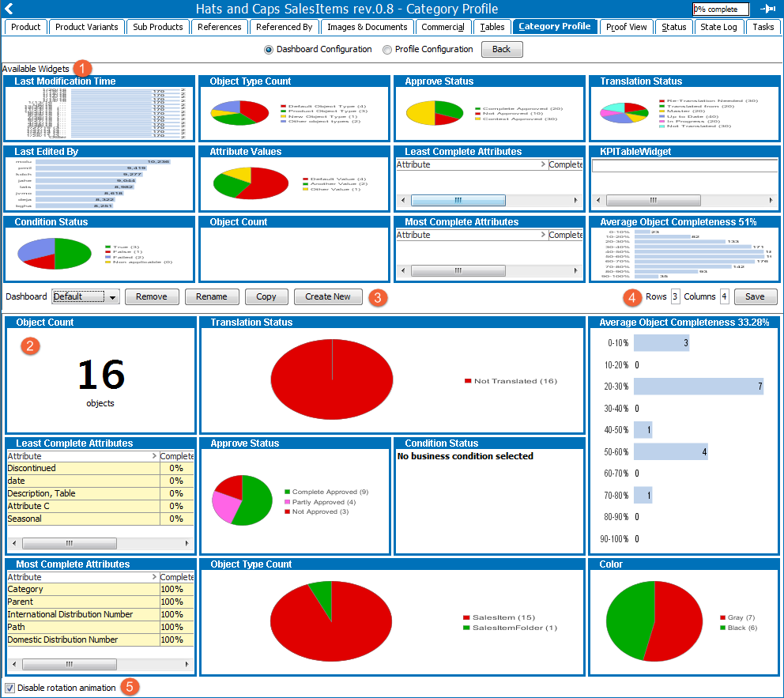
Task: Click the horizontal scrollbar in Least Complete Attributes
Action: (x=70, y=543)
